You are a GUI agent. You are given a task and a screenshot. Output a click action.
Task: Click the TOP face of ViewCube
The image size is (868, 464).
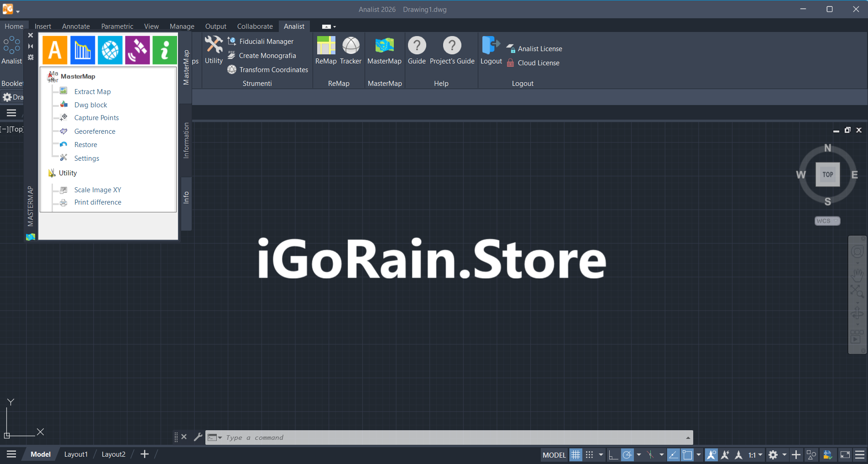(x=827, y=174)
